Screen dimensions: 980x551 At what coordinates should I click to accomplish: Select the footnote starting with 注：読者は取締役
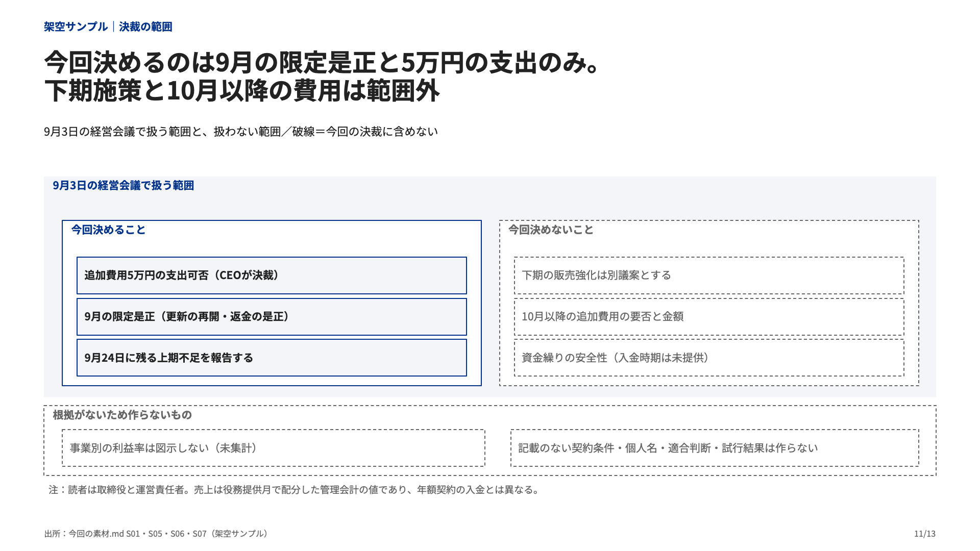294,490
